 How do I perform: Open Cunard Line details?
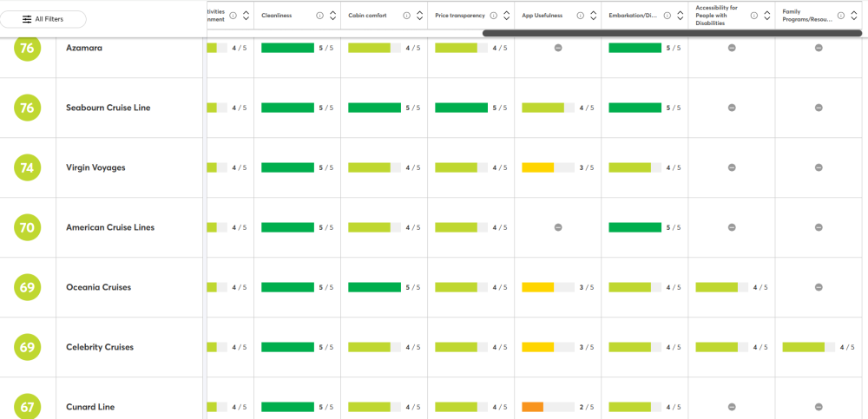pos(90,407)
